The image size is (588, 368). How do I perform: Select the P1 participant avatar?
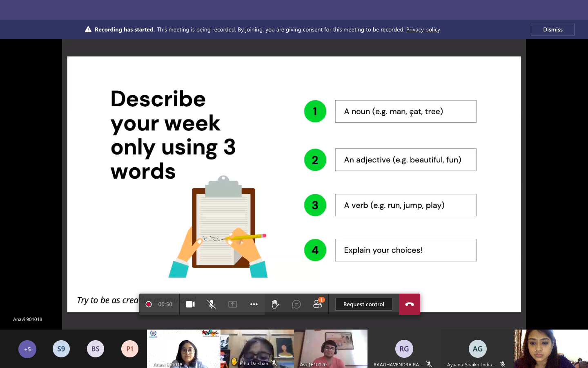click(130, 349)
